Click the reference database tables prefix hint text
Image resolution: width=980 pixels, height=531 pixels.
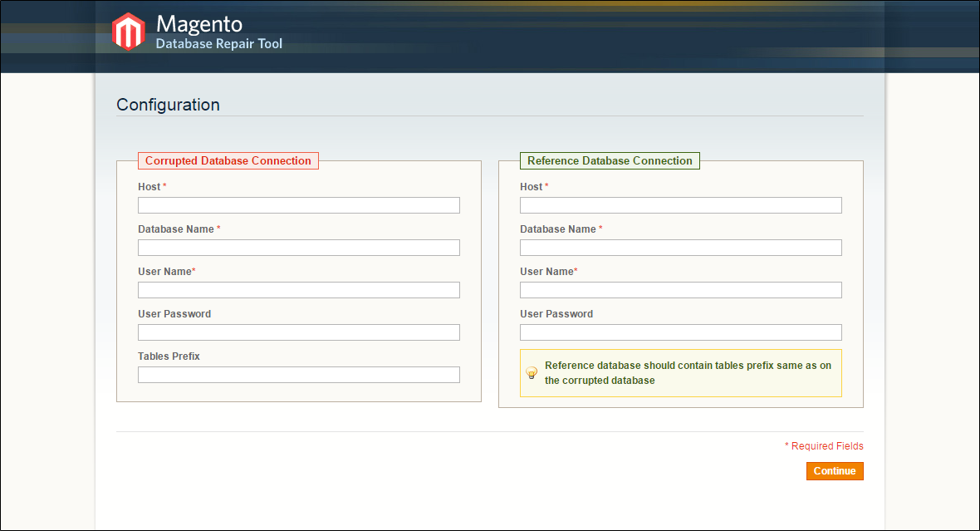point(688,373)
